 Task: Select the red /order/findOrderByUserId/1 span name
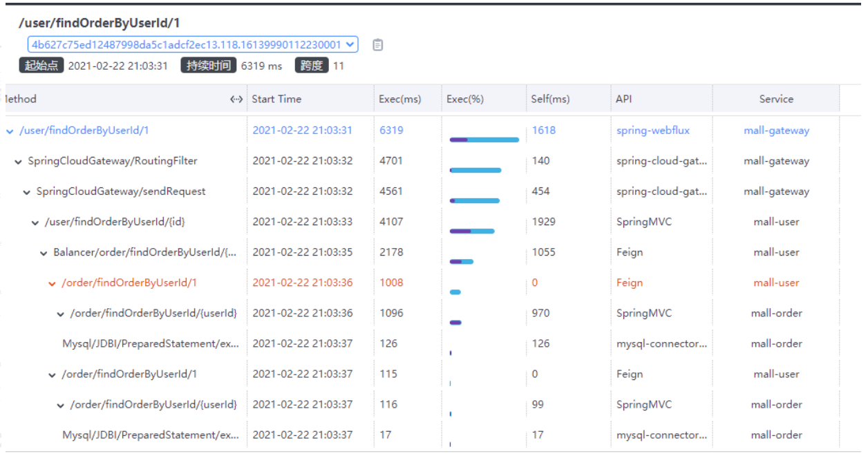pyautogui.click(x=129, y=283)
